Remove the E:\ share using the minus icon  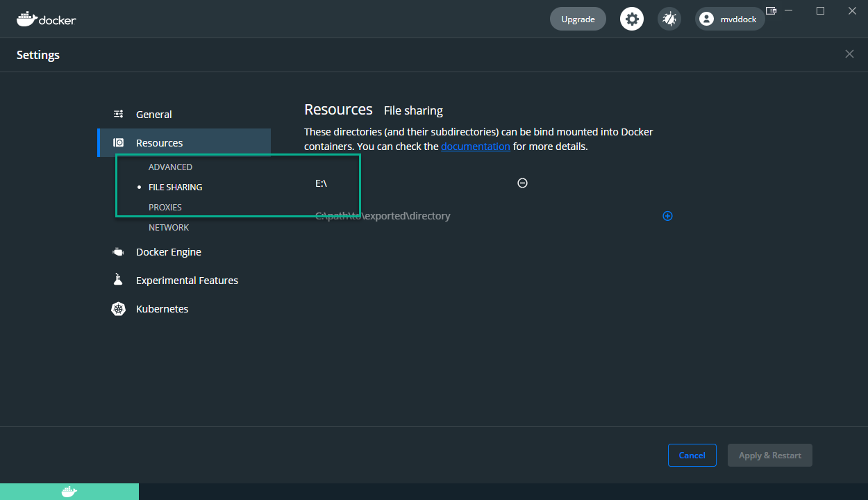click(x=522, y=183)
